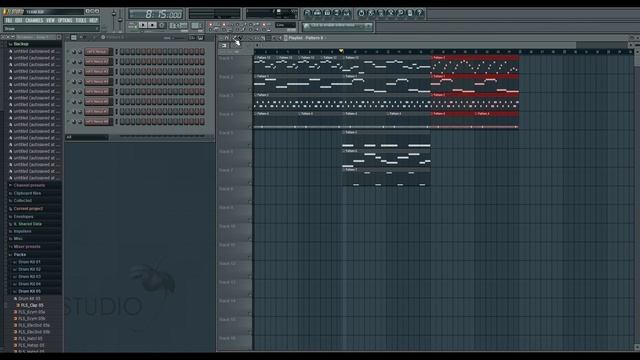Screen dimensions: 640x360
Task: Open the CHANNELS menu
Action: [x=34, y=20]
